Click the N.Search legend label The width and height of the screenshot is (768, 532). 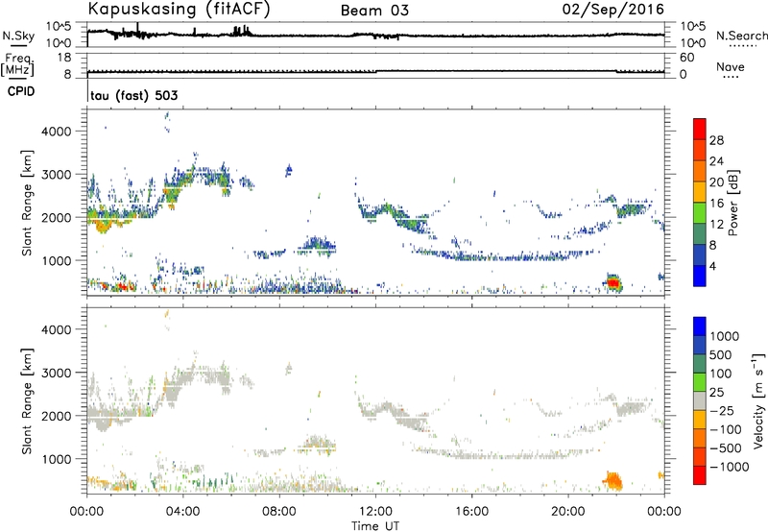tap(741, 36)
